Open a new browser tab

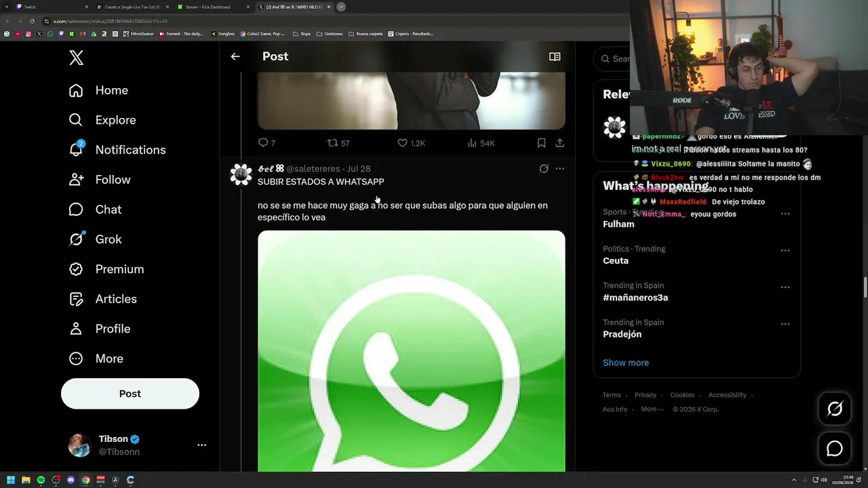coord(341,7)
